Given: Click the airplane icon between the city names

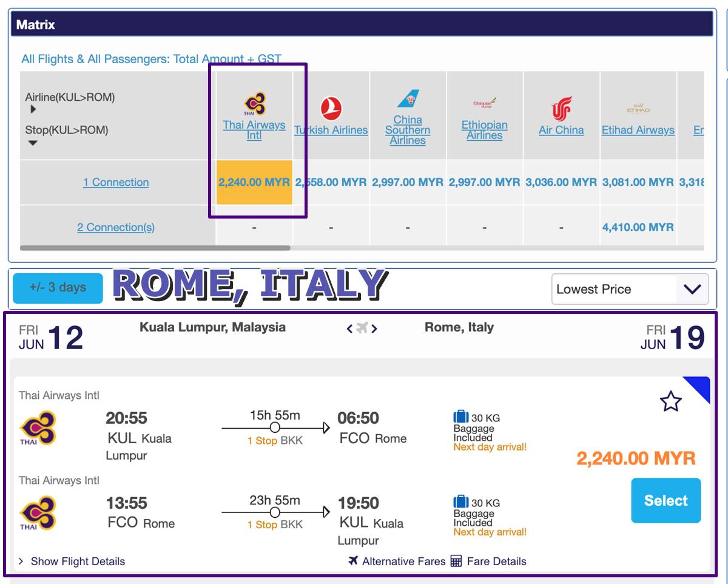Looking at the screenshot, I should pos(362,328).
